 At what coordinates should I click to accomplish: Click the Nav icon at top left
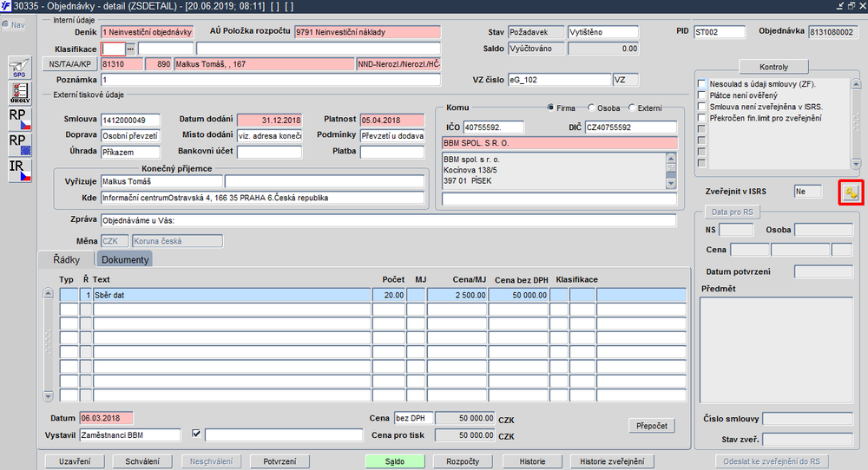(x=13, y=25)
